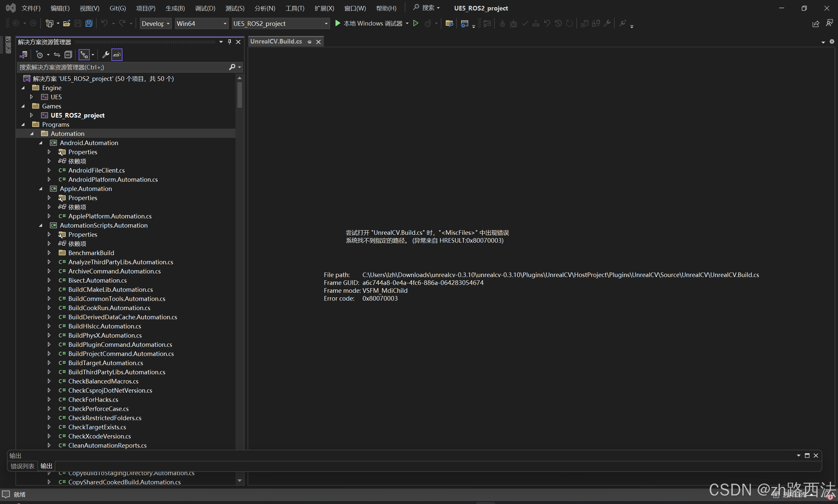Click the Solution Explorer vertical scrollbar thumb
Image resolution: width=838 pixels, height=504 pixels.
tap(240, 95)
